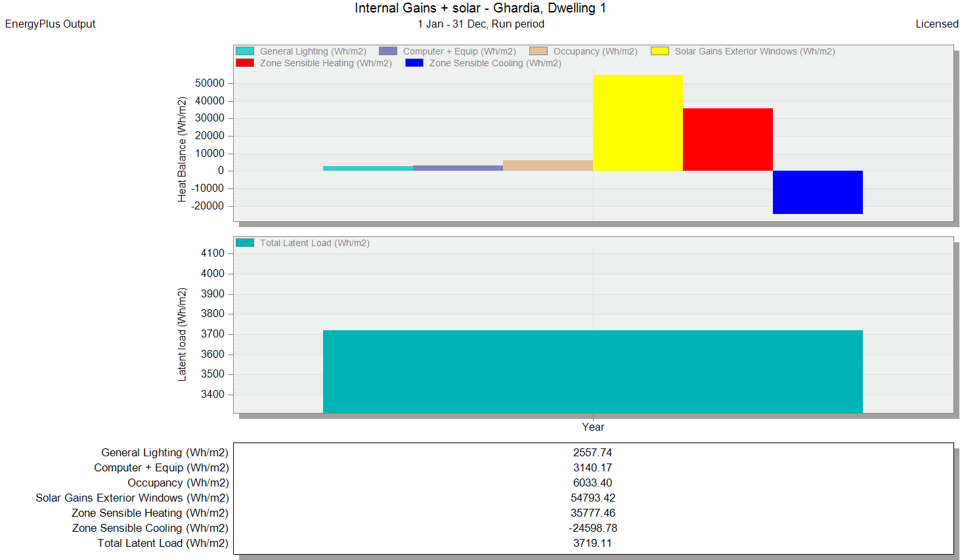Click the 'Latent load (Wh/m2)' axis title
The image size is (962, 560).
182,334
